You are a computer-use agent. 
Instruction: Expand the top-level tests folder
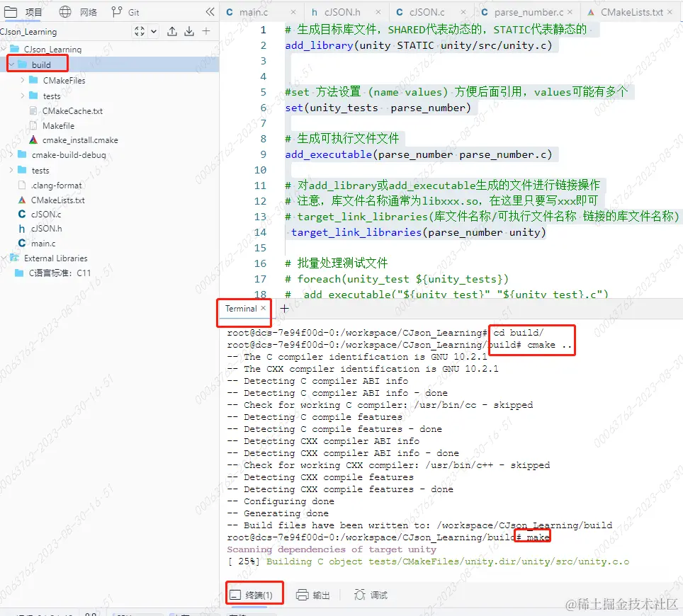pos(11,170)
